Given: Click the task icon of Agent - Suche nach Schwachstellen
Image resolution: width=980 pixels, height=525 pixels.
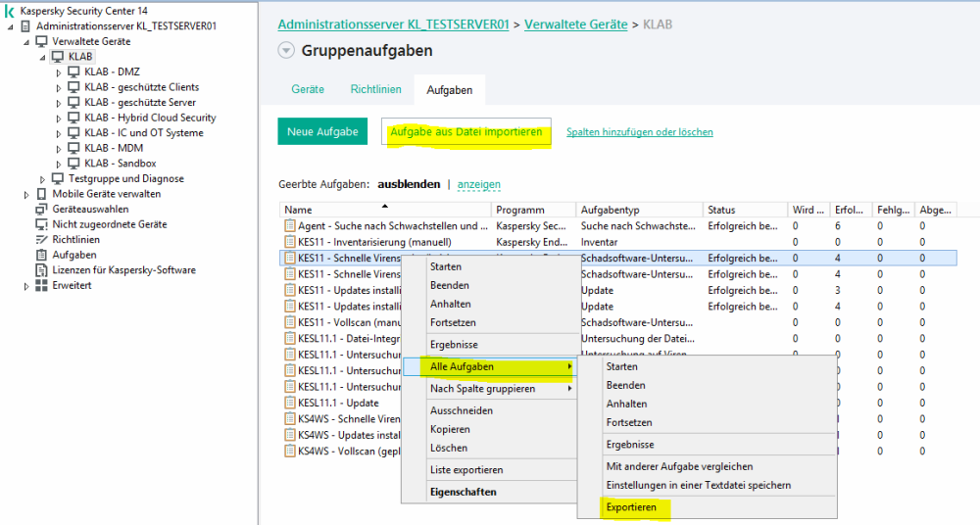Looking at the screenshot, I should (289, 225).
